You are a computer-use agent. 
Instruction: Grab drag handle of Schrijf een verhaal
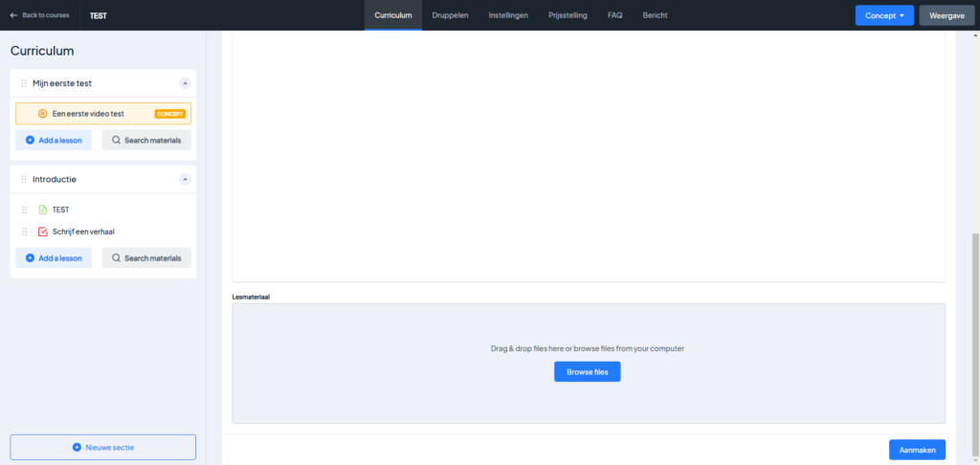tap(24, 232)
